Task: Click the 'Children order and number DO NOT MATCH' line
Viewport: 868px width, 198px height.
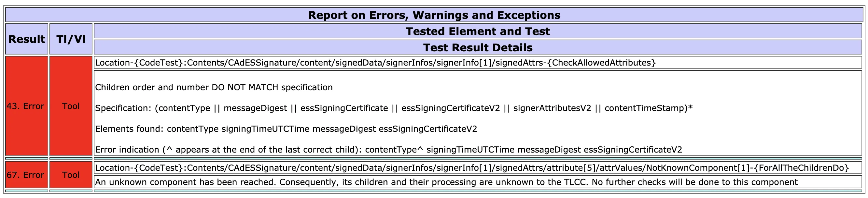Action: [214, 87]
